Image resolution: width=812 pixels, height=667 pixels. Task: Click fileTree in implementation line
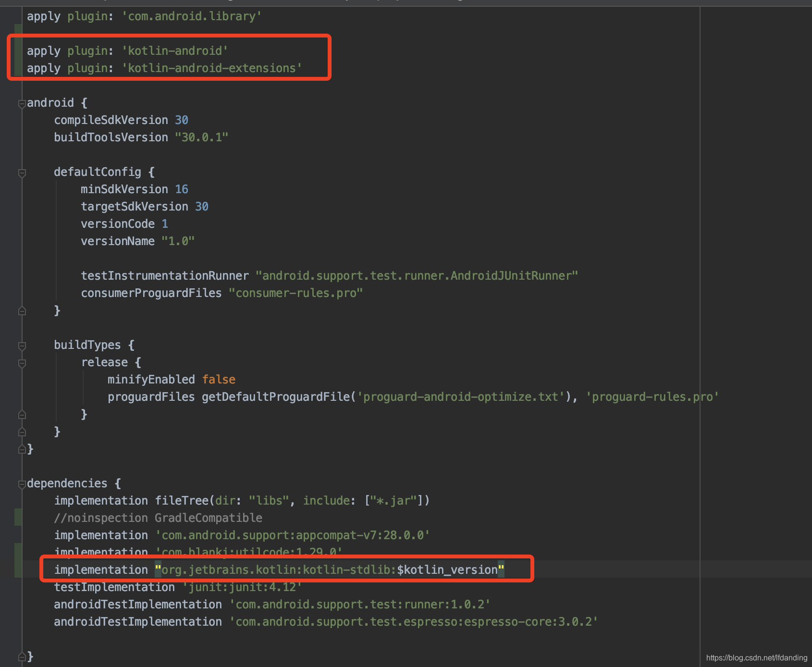(182, 501)
